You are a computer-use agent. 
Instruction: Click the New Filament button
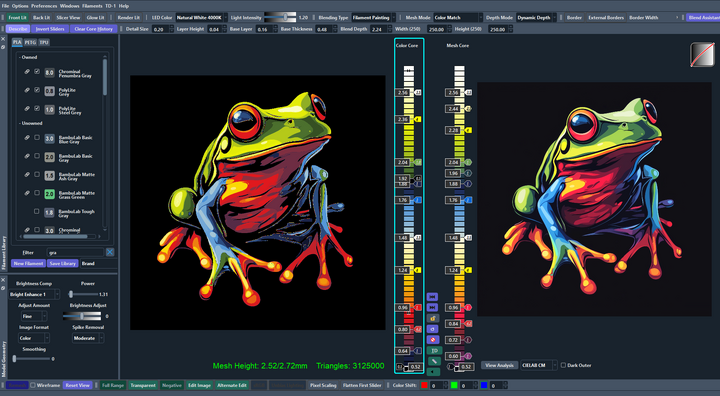[x=28, y=264]
